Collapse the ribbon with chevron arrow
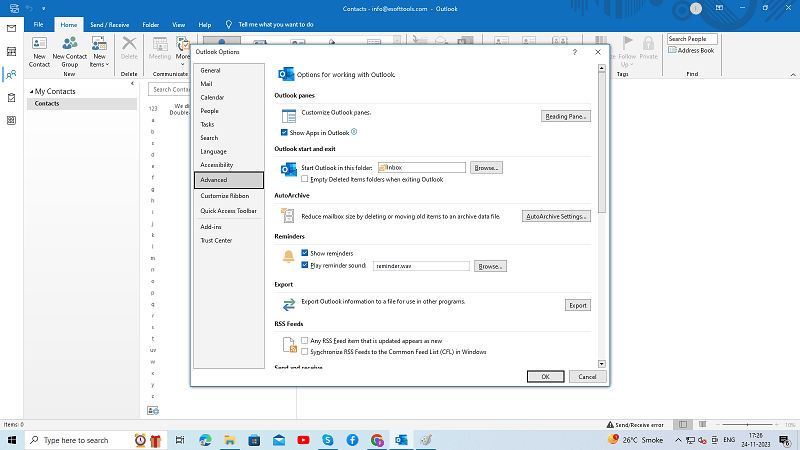This screenshot has height=450, width=800. [793, 74]
